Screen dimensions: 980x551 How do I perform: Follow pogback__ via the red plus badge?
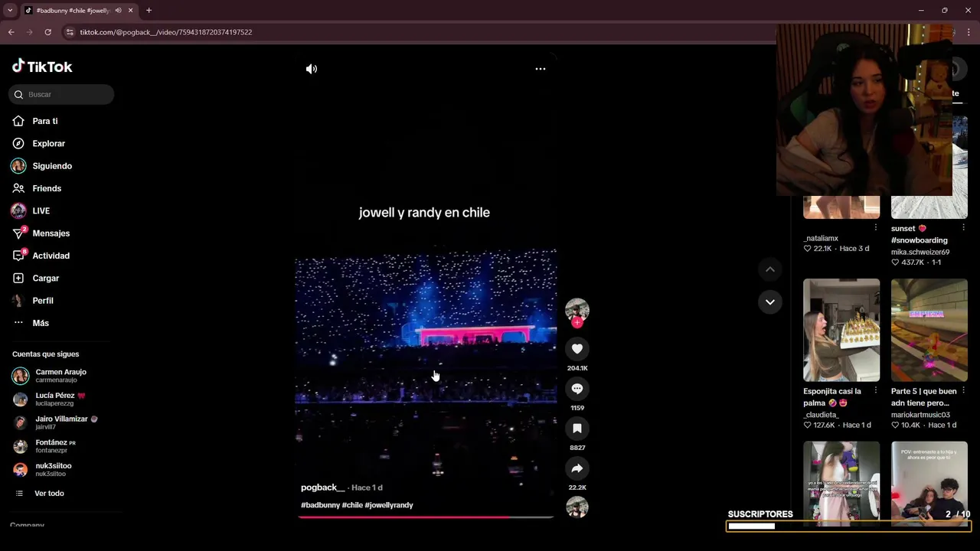[577, 323]
